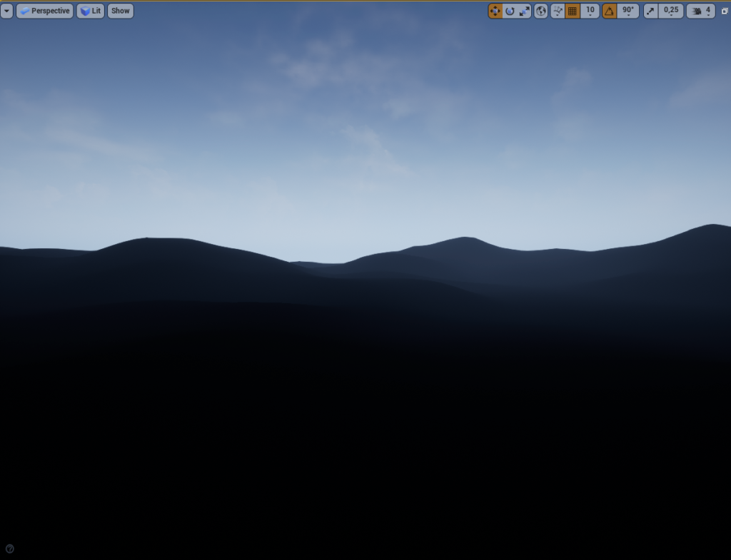Select the translate (move) gizmo tool
Viewport: 731px width, 560px height.
point(495,11)
